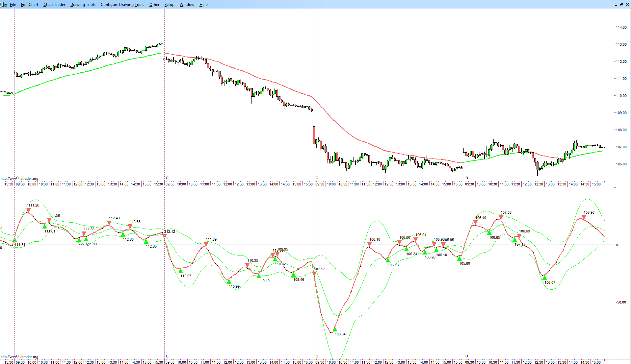This screenshot has width=631, height=364.
Task: Click the red sell triangle at 107.08
Action: [x=501, y=217]
